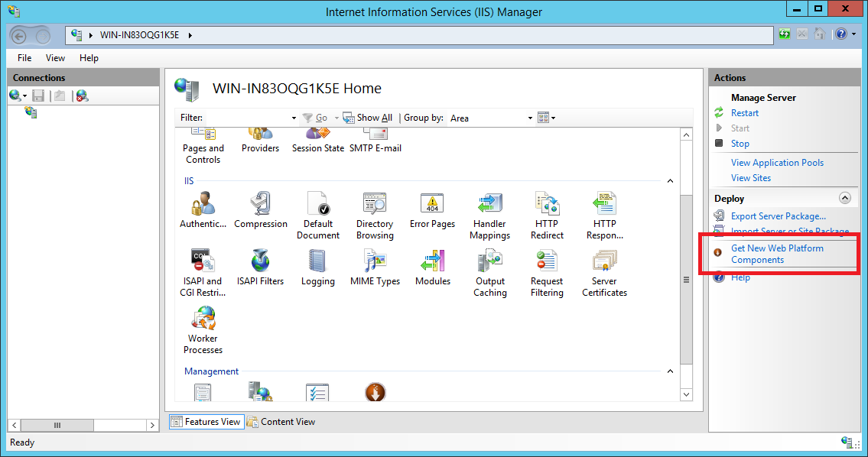Open HTTP Response Headers feature
The width and height of the screenshot is (868, 457).
[604, 216]
